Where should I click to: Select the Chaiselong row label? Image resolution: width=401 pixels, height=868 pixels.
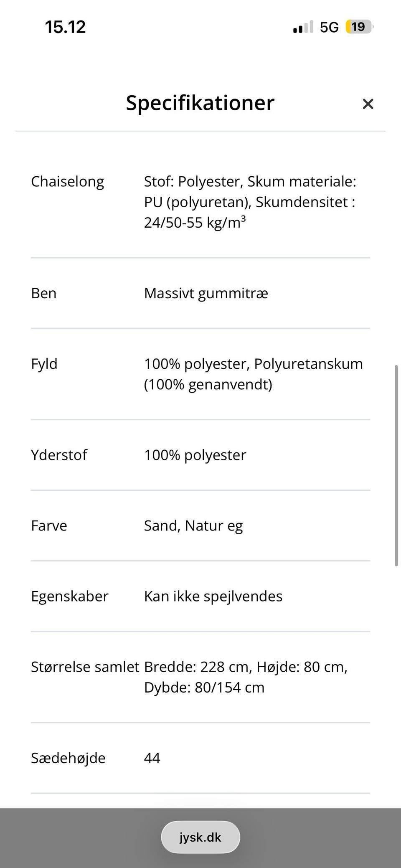tap(67, 182)
